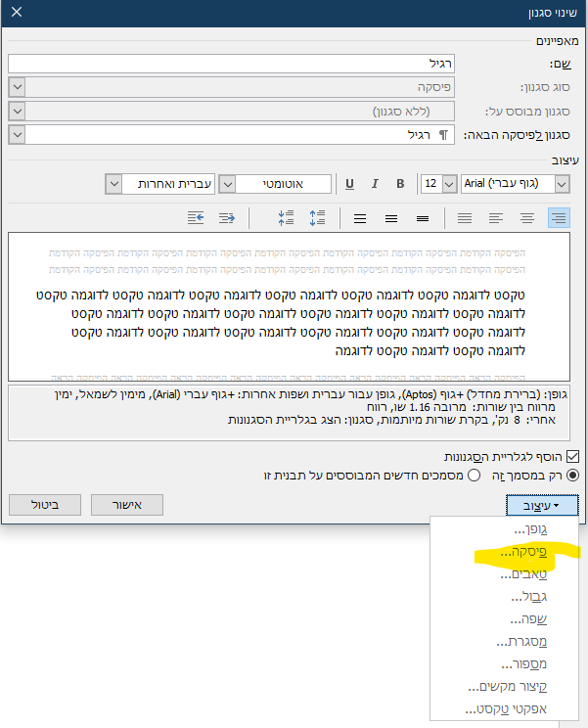Toggle bold formatting button

(x=400, y=184)
